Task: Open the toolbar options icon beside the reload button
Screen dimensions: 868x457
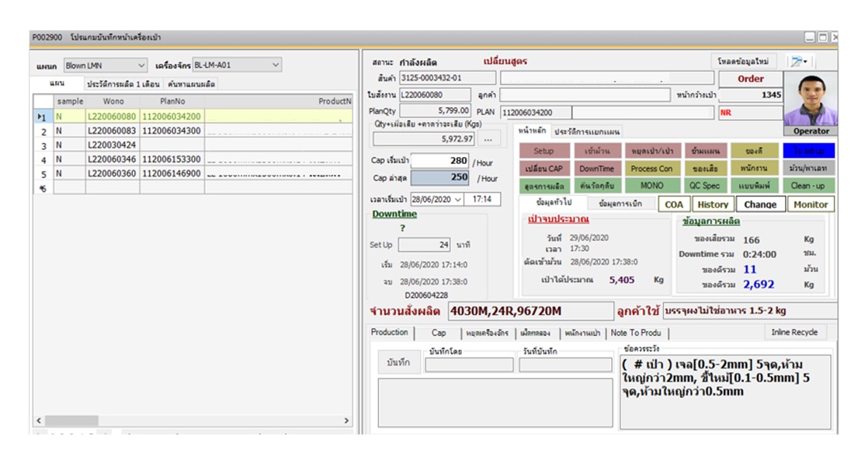Action: point(799,61)
